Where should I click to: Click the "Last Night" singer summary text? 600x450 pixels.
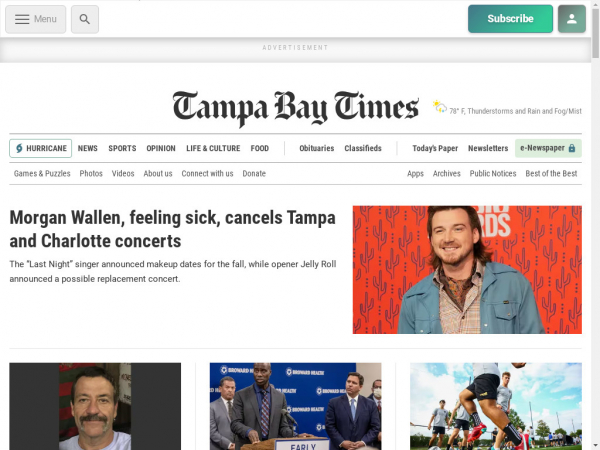tap(173, 271)
